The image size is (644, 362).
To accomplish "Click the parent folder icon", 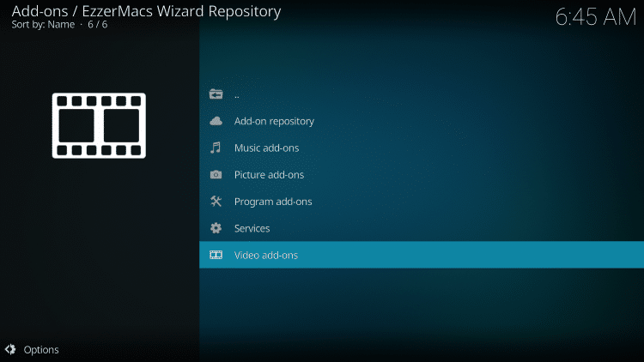I will tap(216, 94).
